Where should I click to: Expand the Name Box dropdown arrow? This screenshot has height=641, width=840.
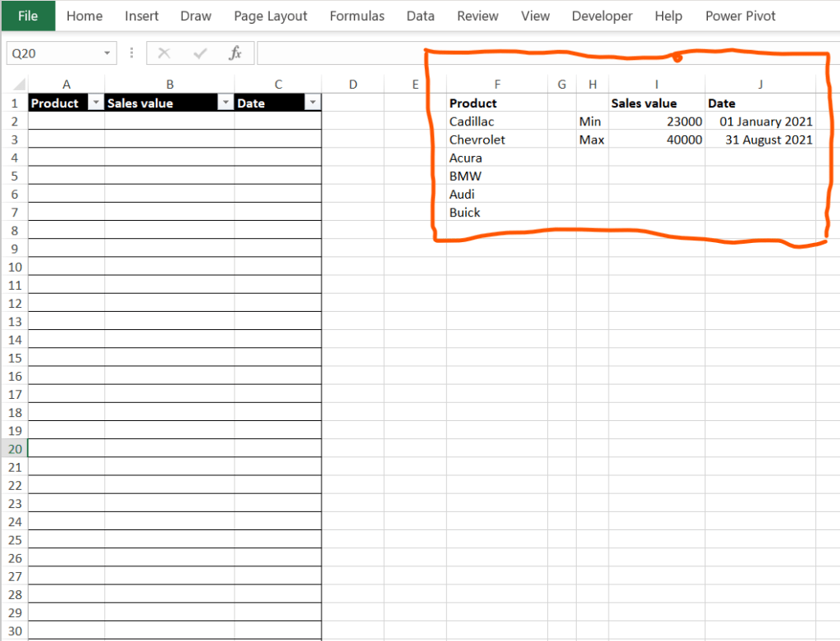pos(107,53)
